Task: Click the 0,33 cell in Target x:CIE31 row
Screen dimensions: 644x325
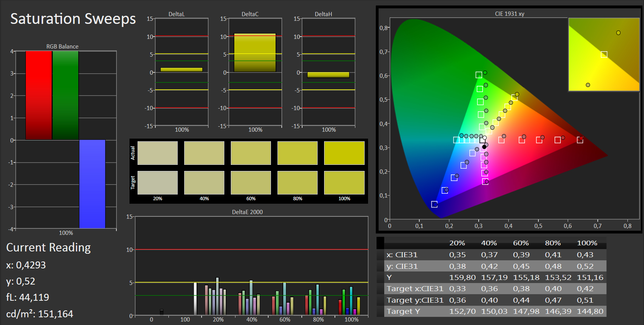Action: 457,288
